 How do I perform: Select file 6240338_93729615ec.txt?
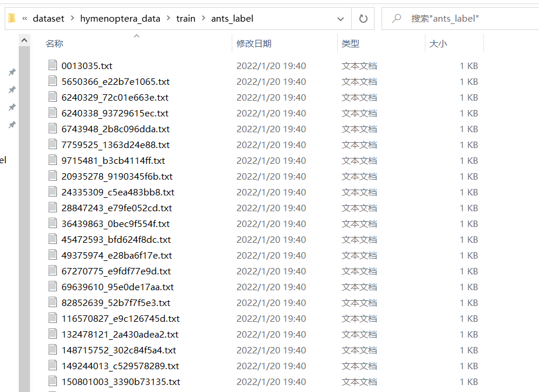tap(115, 114)
